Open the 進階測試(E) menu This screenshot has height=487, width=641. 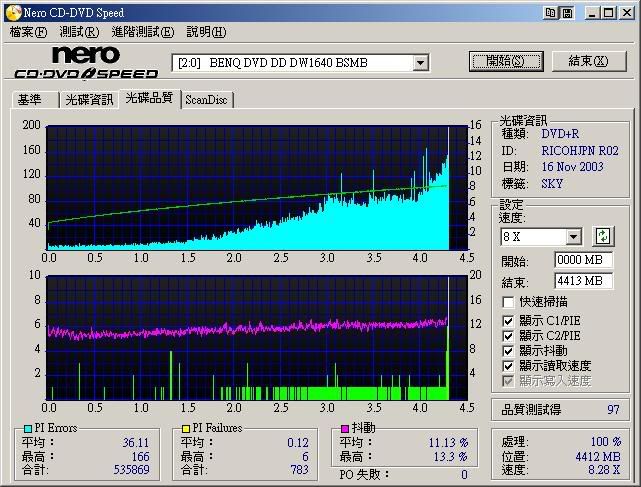(x=143, y=32)
